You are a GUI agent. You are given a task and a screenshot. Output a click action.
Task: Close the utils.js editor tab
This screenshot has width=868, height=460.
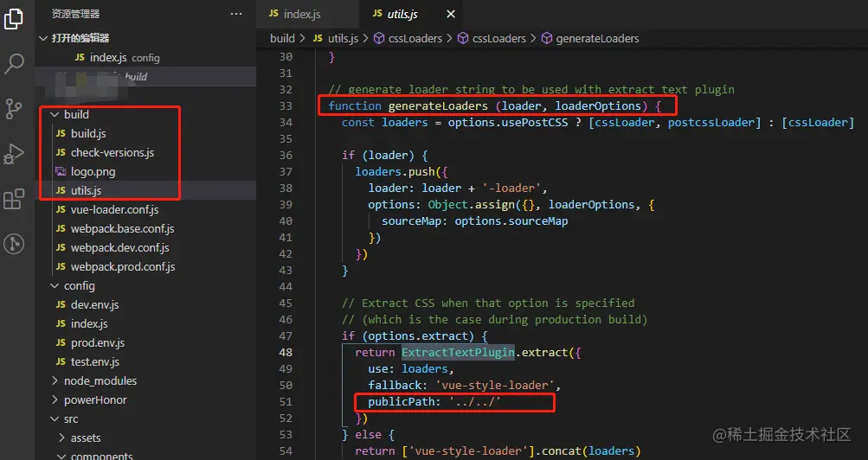pyautogui.click(x=451, y=14)
